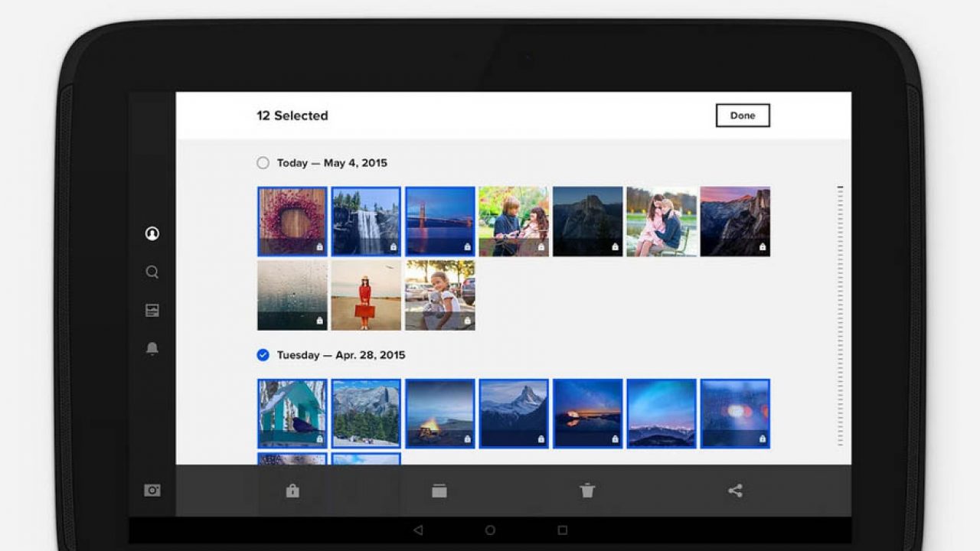Tap the lock icon in bottom toolbar
The width and height of the screenshot is (980, 551).
(292, 491)
